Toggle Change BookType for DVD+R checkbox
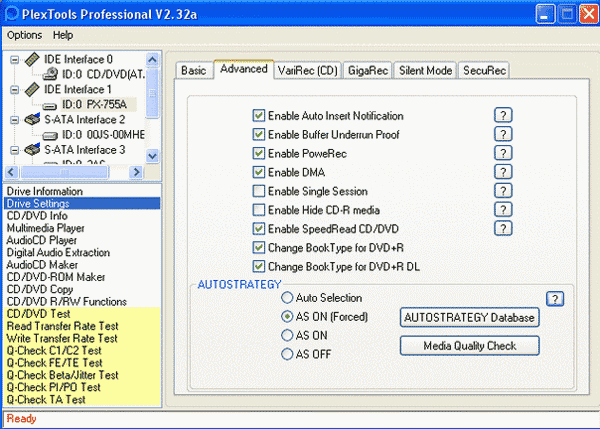The image size is (600, 429). 259,247
